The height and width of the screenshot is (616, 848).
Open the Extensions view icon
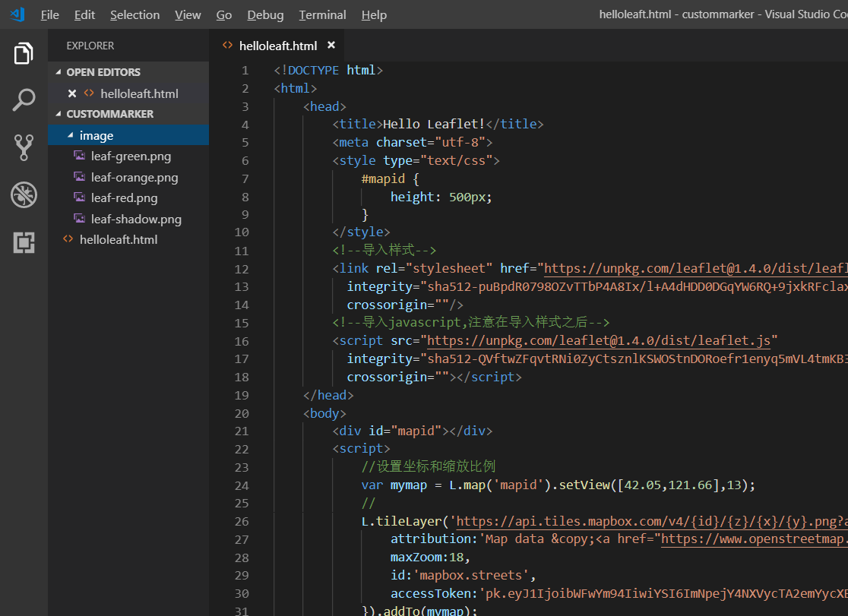pyautogui.click(x=24, y=242)
